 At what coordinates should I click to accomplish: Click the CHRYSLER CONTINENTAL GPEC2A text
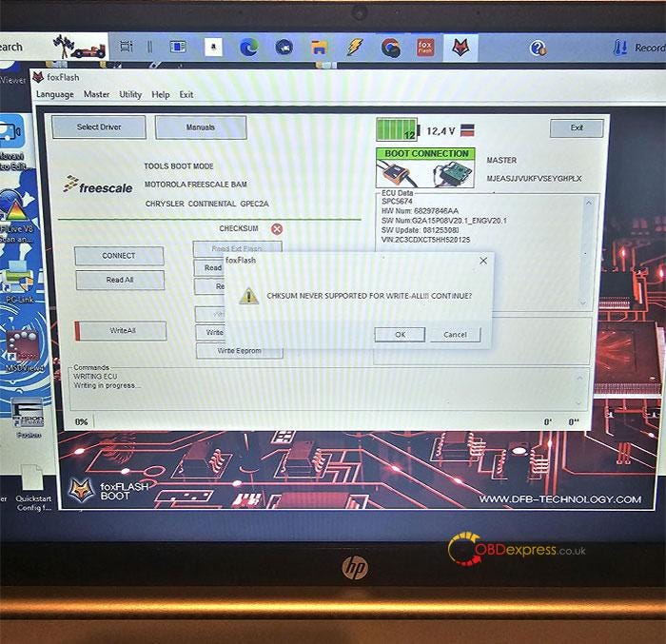pyautogui.click(x=206, y=204)
